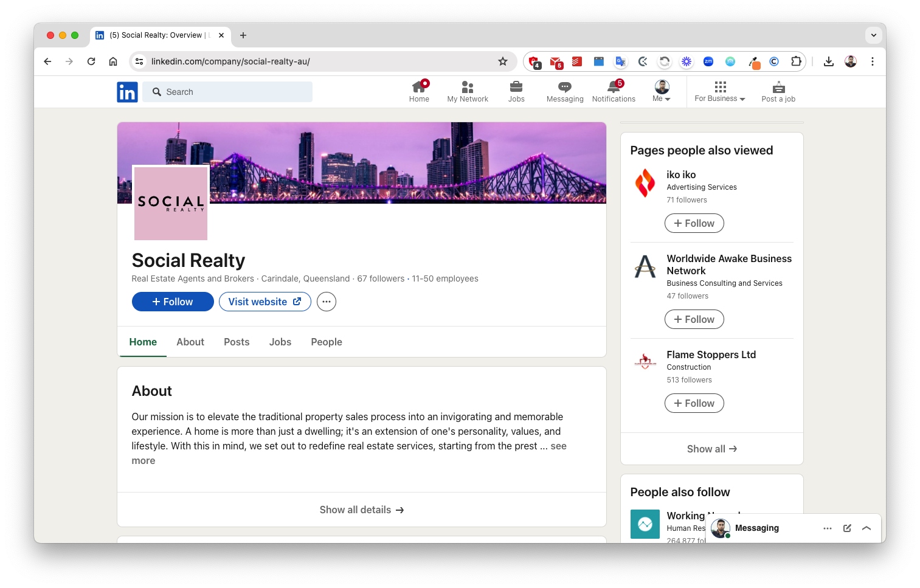Close the Social Realty browser tab
This screenshot has width=920, height=588.
click(221, 35)
